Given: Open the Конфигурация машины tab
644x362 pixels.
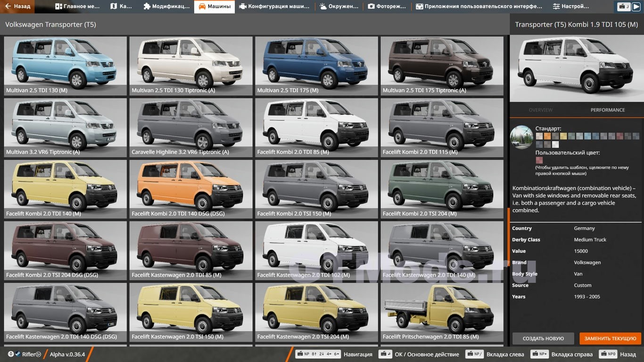Looking at the screenshot, I should pyautogui.click(x=274, y=7).
